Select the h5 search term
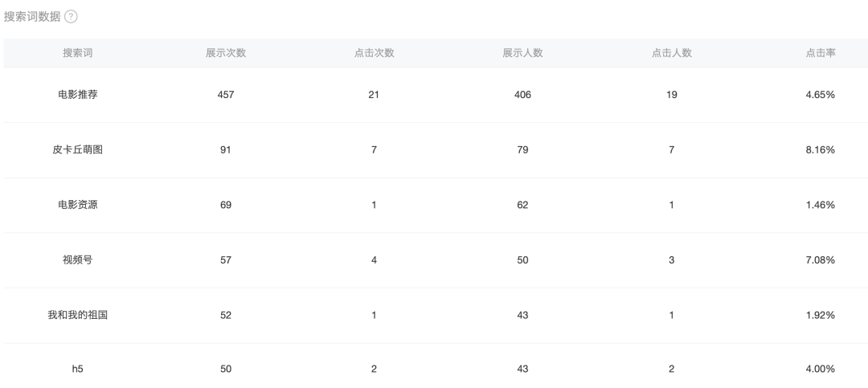The image size is (868, 388). click(77, 369)
